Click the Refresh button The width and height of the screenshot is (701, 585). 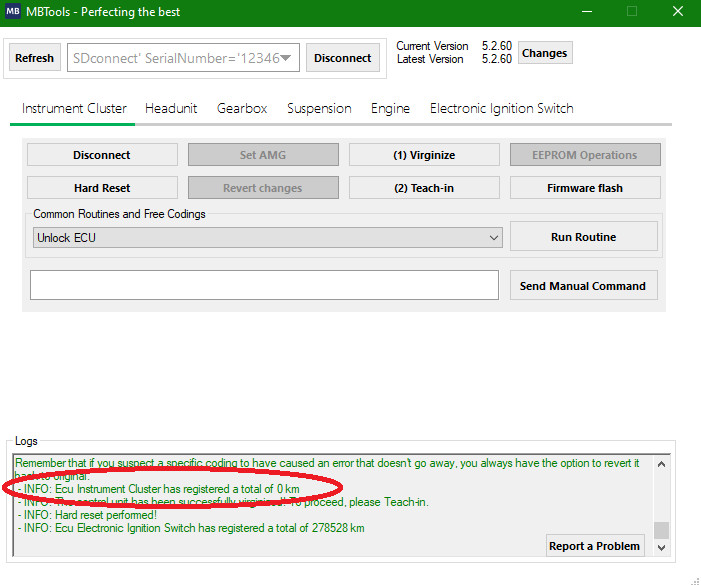(34, 58)
